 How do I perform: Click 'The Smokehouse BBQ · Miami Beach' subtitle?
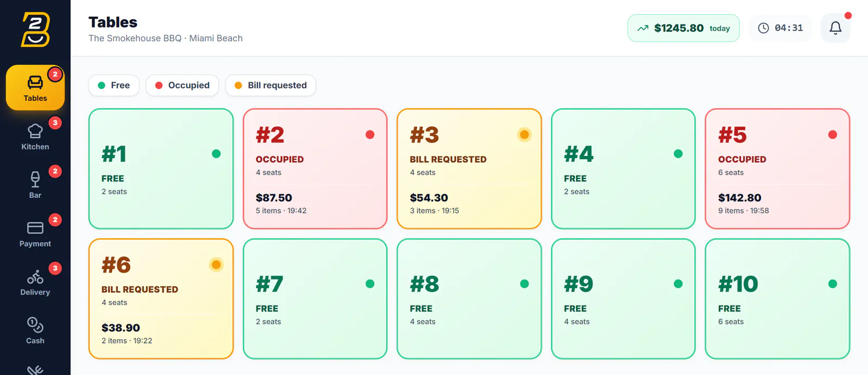165,38
